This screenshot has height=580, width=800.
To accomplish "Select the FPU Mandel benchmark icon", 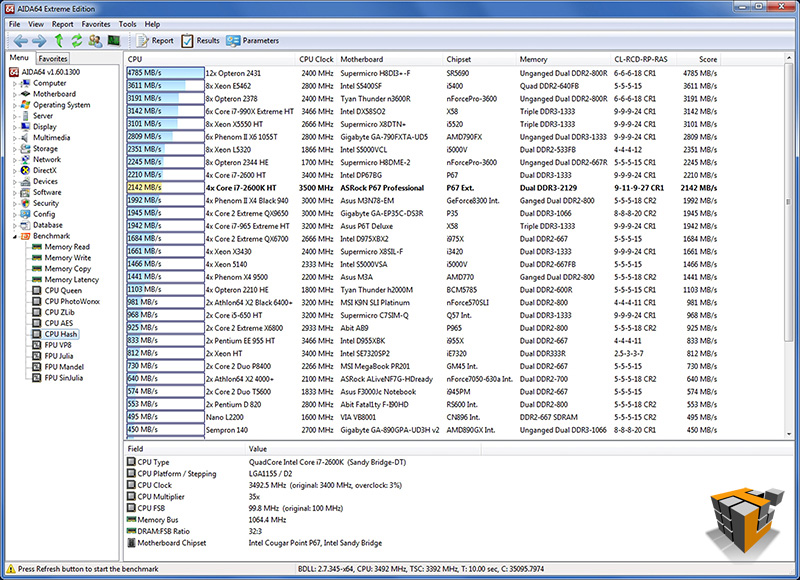I will click(37, 367).
